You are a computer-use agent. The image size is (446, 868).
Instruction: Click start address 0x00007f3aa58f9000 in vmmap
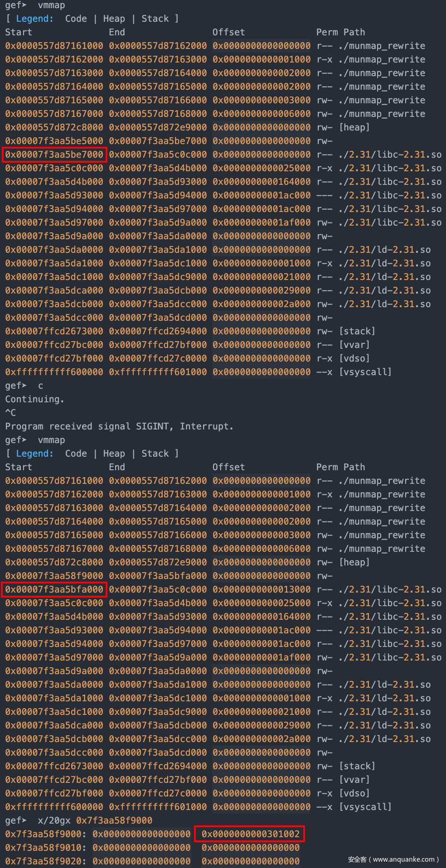54,576
